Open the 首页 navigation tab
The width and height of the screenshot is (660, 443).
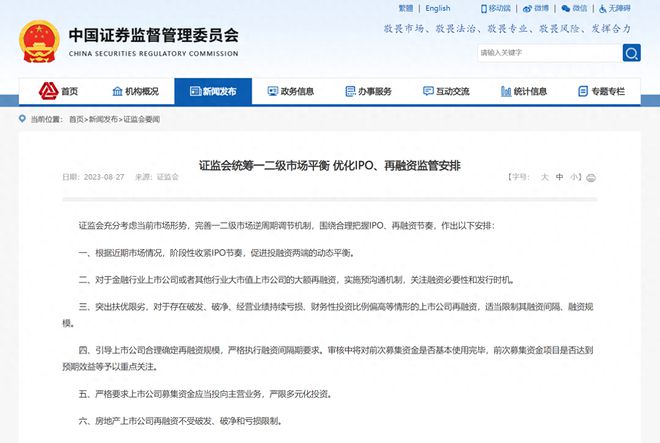click(59, 91)
